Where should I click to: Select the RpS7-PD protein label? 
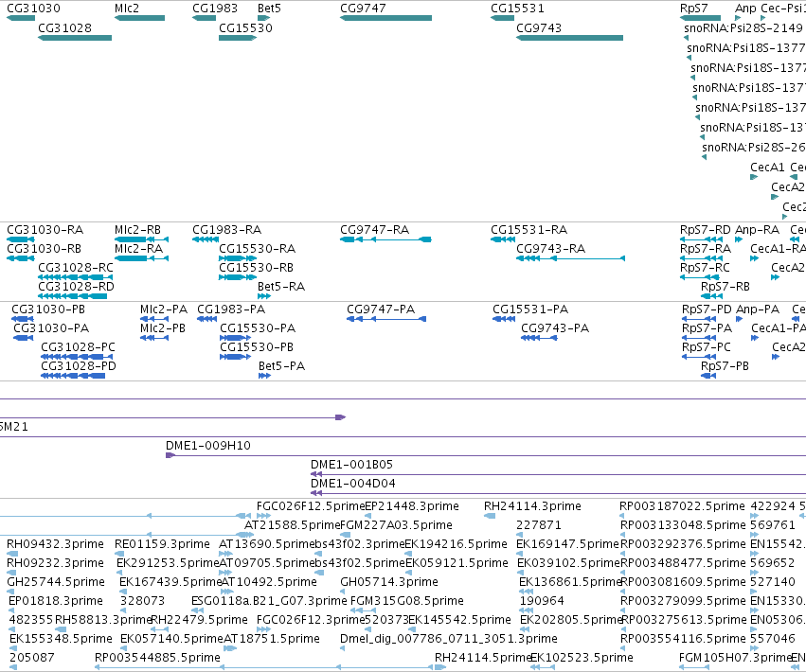pyautogui.click(x=707, y=309)
